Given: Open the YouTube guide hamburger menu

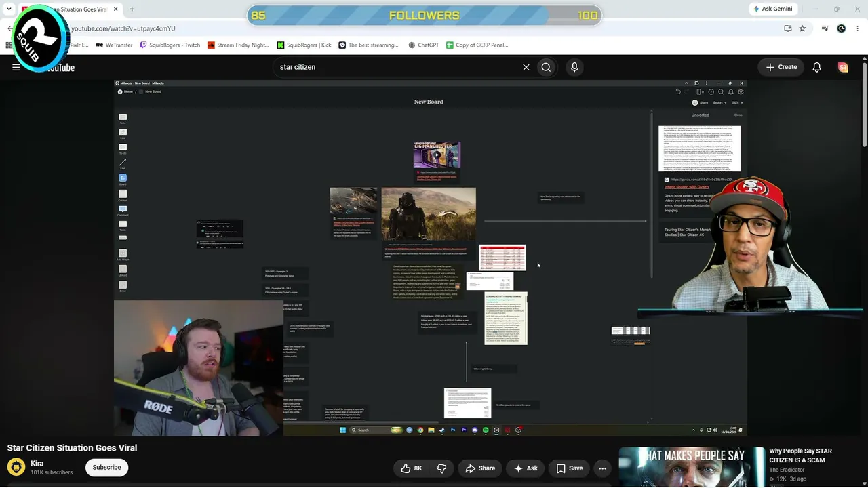Looking at the screenshot, I should 16,67.
